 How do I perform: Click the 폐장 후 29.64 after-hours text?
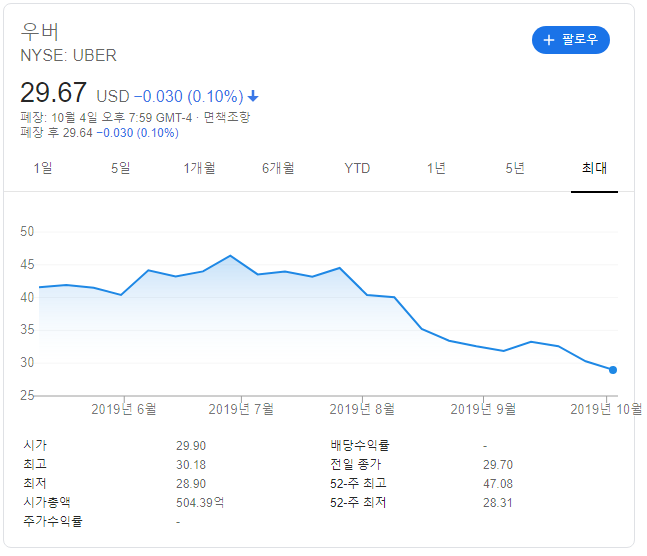click(57, 133)
